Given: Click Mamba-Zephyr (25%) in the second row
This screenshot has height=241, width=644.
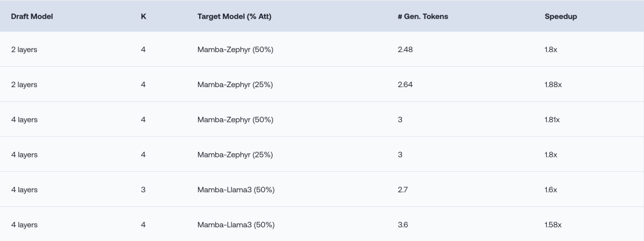Looking at the screenshot, I should point(235,85).
